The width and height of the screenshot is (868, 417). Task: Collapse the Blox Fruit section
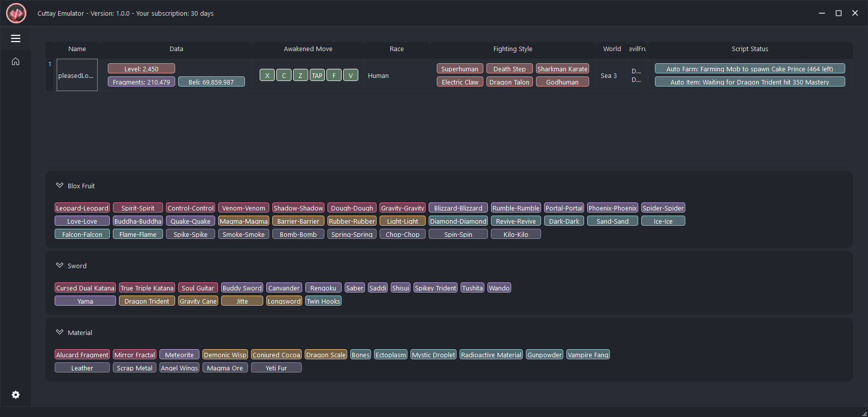pyautogui.click(x=60, y=186)
